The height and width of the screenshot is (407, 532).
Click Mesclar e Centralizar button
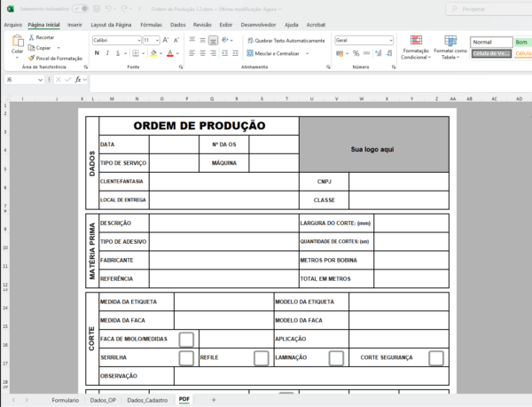click(273, 53)
